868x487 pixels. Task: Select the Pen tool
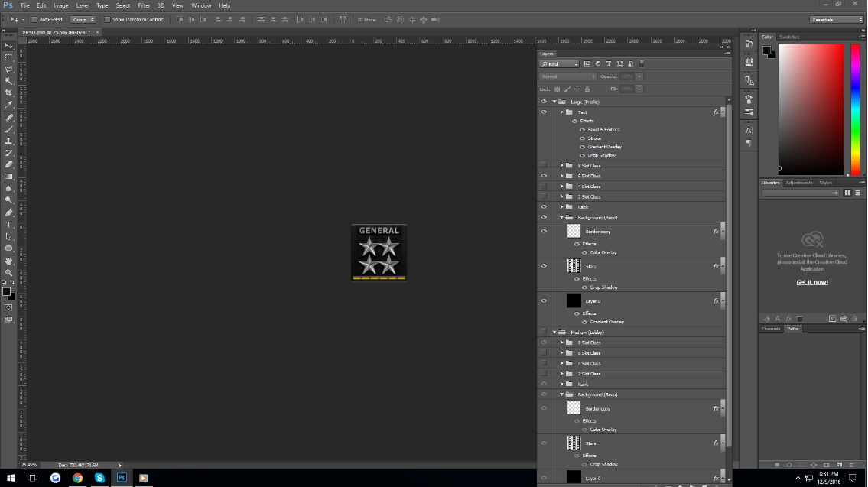tap(8, 213)
